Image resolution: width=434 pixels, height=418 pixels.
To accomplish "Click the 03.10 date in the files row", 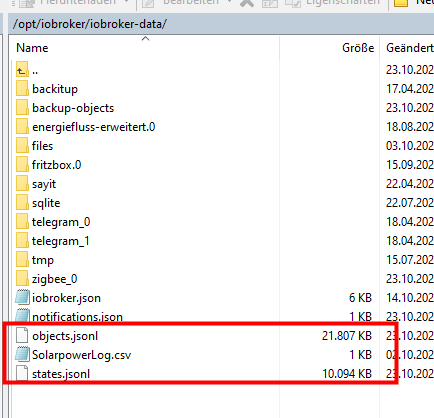I will pyautogui.click(x=410, y=146).
